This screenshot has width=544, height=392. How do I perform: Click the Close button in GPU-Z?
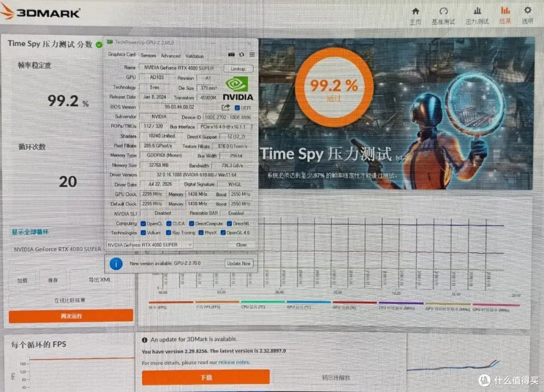241,245
